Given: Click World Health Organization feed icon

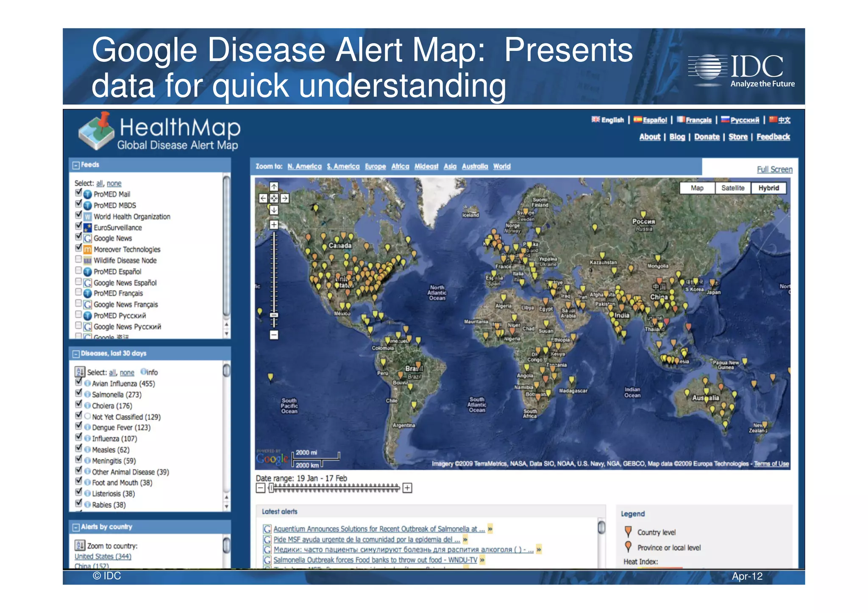Looking at the screenshot, I should (88, 216).
